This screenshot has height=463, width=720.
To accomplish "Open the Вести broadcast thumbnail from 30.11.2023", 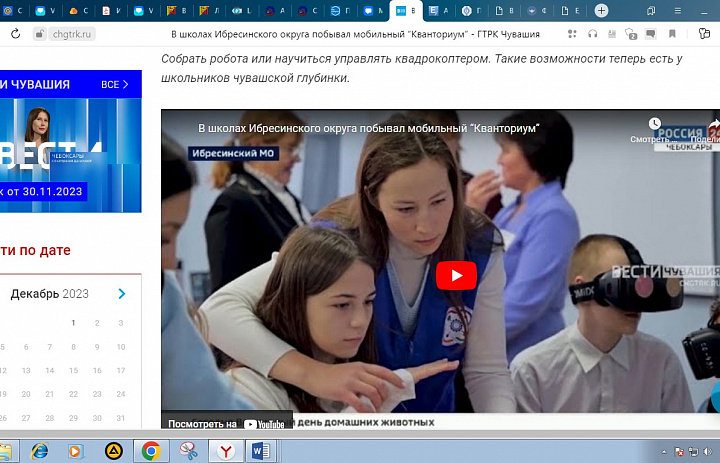I will [x=70, y=155].
